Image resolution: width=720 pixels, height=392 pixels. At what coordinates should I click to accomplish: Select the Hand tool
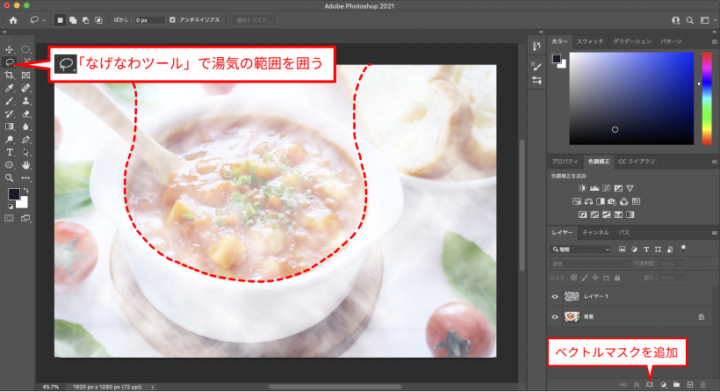pos(26,165)
